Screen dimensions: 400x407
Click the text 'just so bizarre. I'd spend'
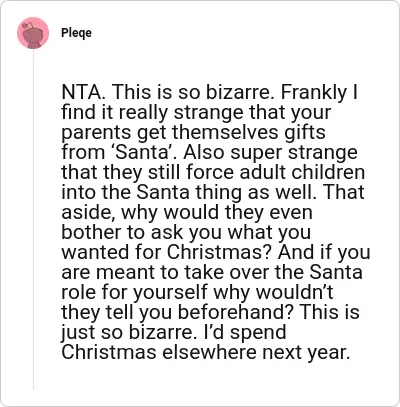click(174, 332)
